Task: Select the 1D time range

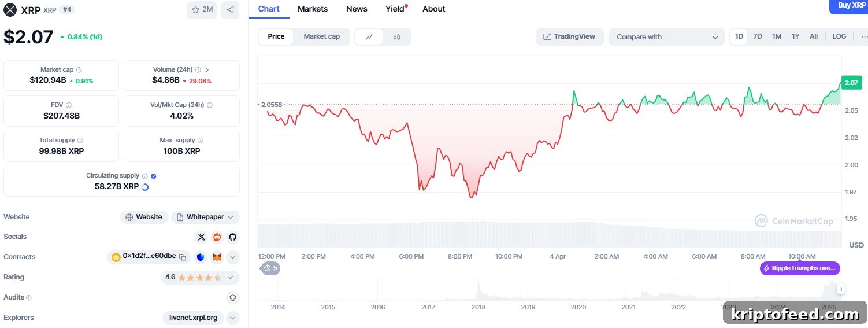Action: (x=739, y=36)
